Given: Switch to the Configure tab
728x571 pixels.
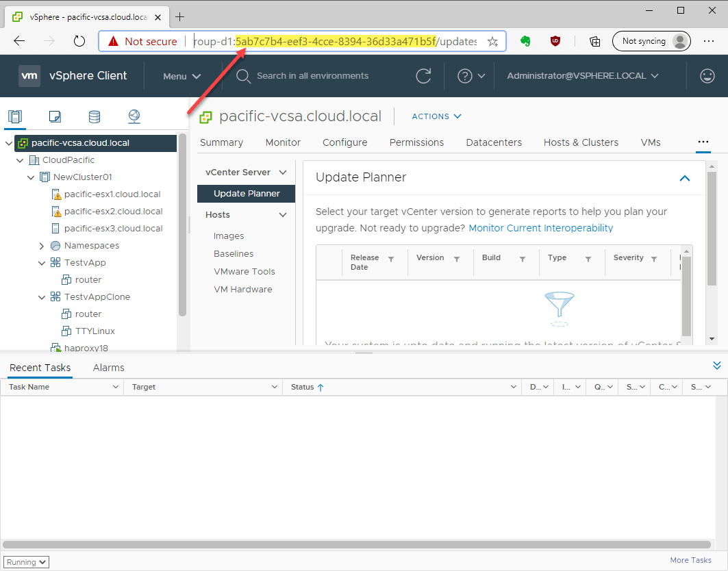Looking at the screenshot, I should pyautogui.click(x=345, y=142).
